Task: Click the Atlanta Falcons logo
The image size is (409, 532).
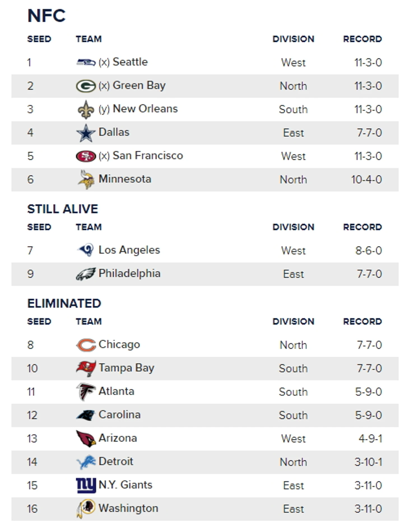Action: coord(86,392)
